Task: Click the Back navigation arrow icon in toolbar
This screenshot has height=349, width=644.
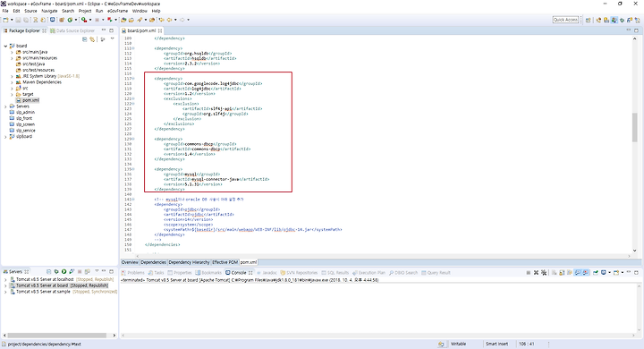Action: click(169, 20)
